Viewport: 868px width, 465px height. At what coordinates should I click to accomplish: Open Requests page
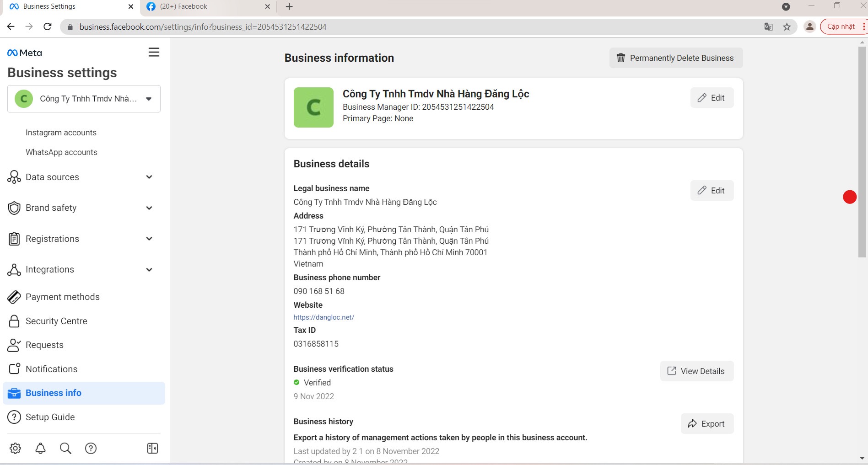point(44,345)
